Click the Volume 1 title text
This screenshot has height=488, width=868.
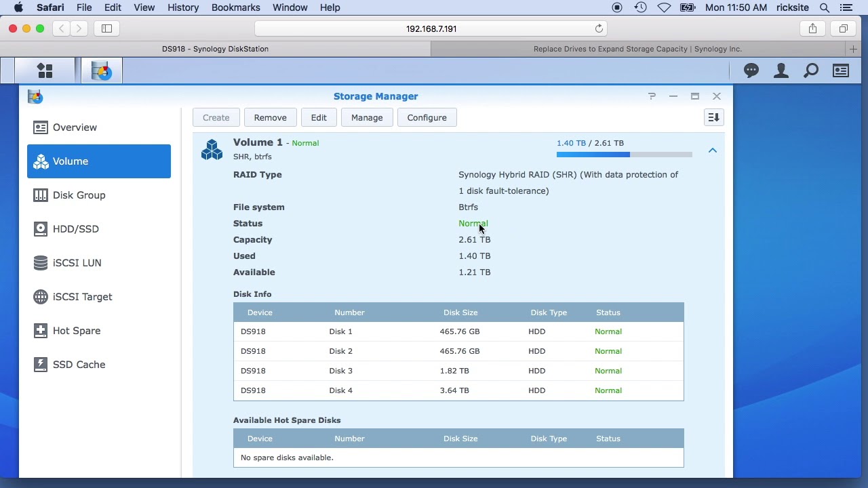[x=258, y=142]
